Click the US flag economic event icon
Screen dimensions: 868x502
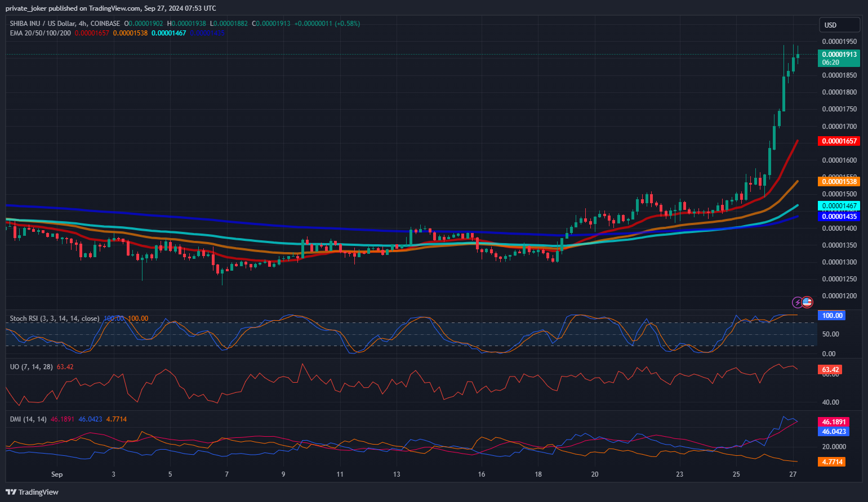click(807, 302)
